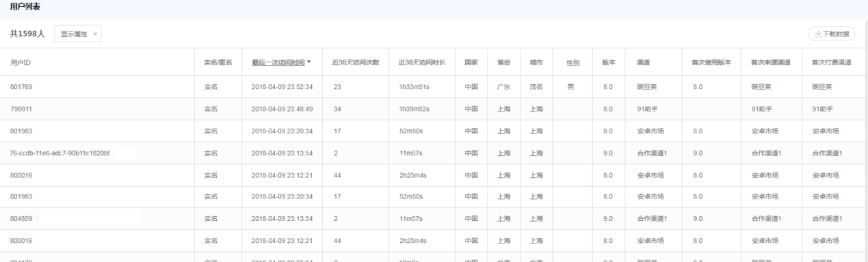Viewport: 868px width, 262px height.
Task: Click 渠道 cell 合作渠道1 in row 76-ccdb
Action: point(652,153)
